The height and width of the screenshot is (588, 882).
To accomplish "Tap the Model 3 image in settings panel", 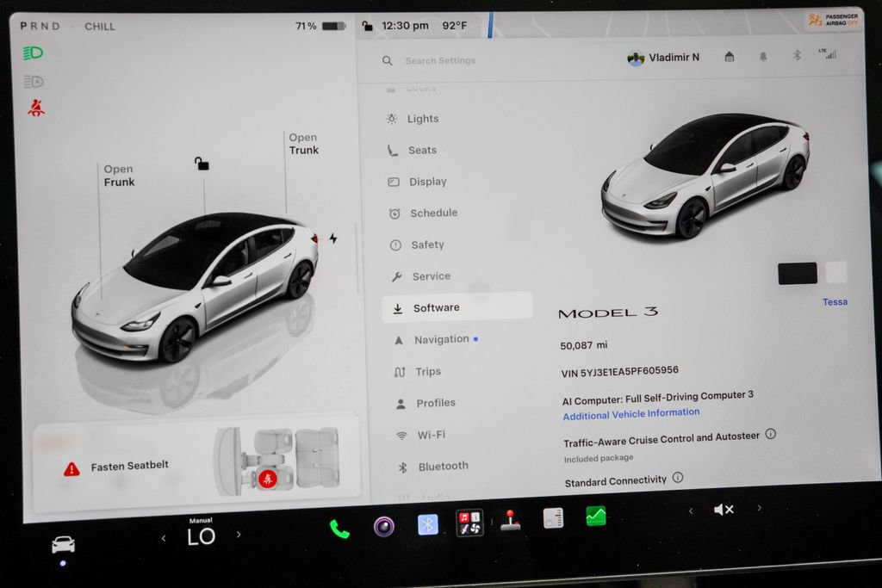I will click(x=705, y=176).
